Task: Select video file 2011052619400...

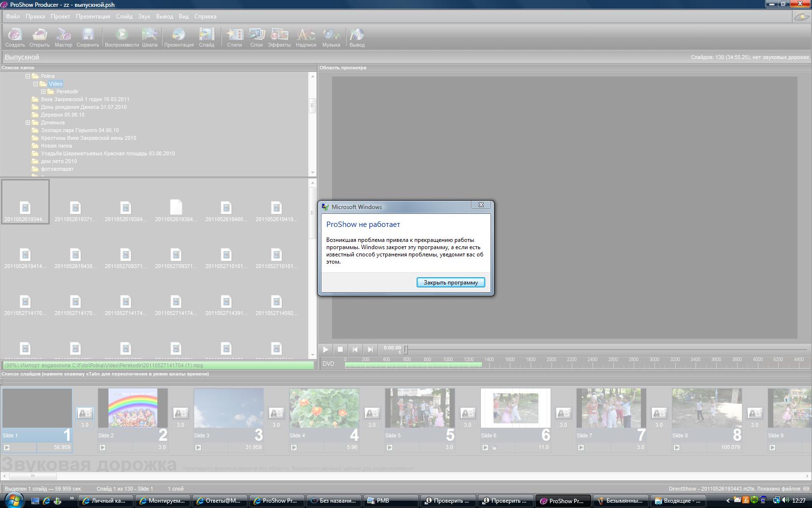Action: (226, 211)
